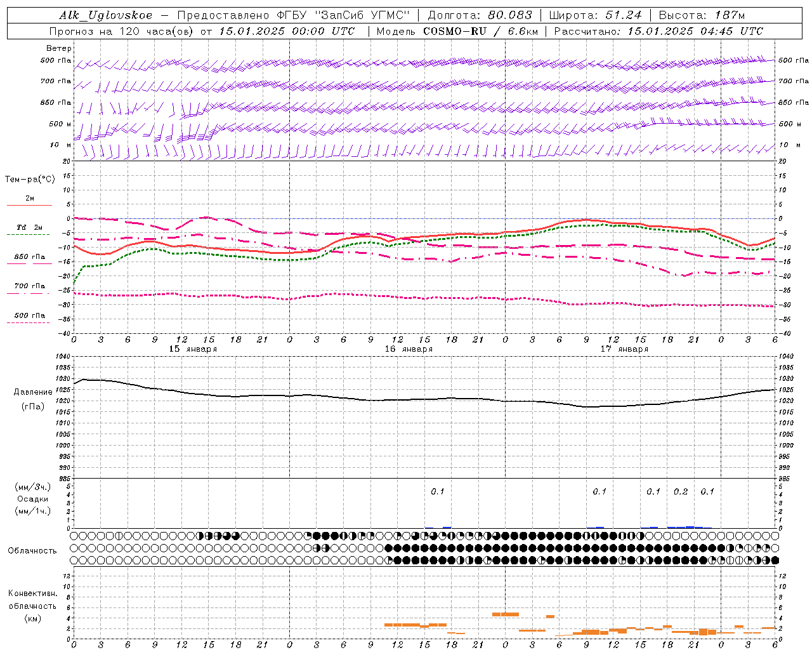Click the station name Alk_Uglovskoe
The width and height of the screenshot is (812, 650).
[106, 15]
